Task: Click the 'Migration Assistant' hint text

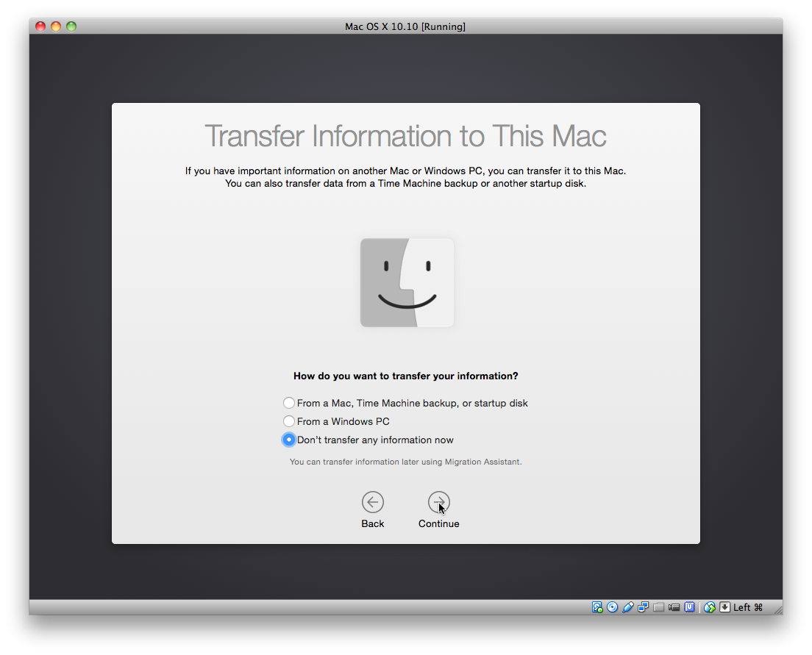Action: point(405,462)
